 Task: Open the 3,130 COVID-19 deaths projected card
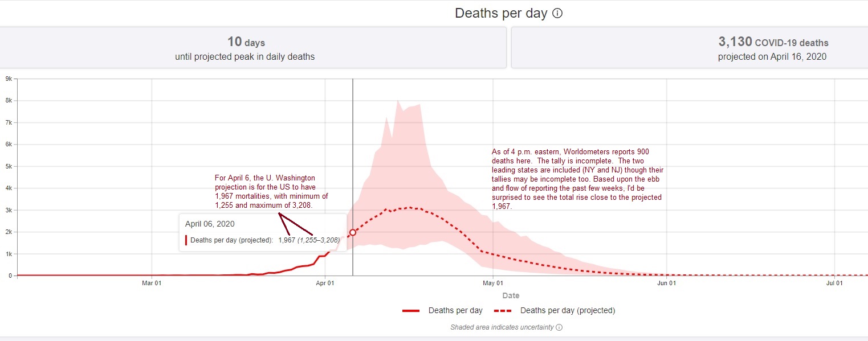pyautogui.click(x=690, y=48)
